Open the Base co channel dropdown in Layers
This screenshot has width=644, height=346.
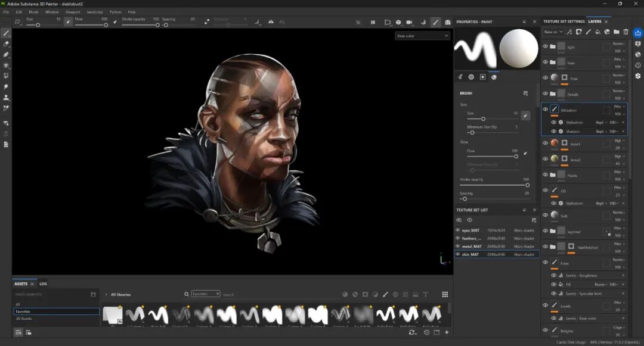pos(553,32)
